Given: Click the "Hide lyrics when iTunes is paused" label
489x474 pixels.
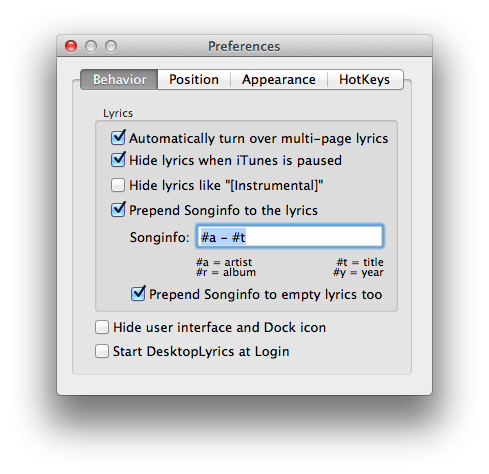Looking at the screenshot, I should click(x=235, y=160).
